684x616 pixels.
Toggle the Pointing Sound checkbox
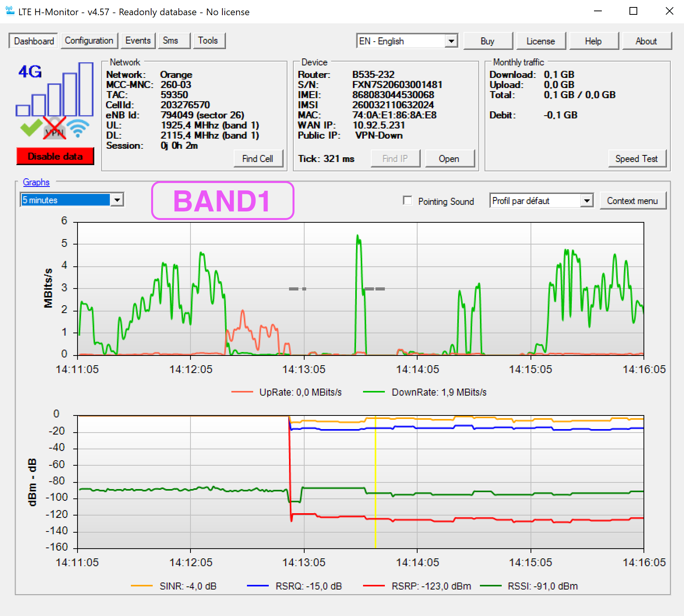pos(408,201)
